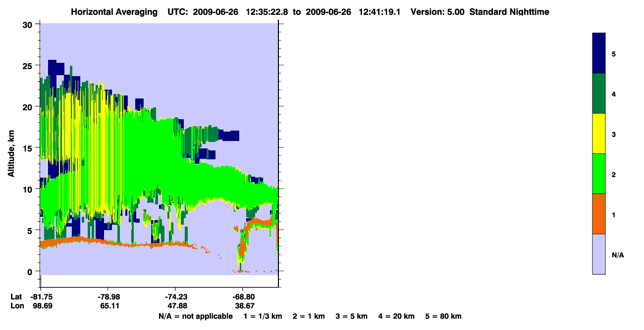Click legend text '3 = 5 km'
The height and width of the screenshot is (330, 644).
point(352,317)
